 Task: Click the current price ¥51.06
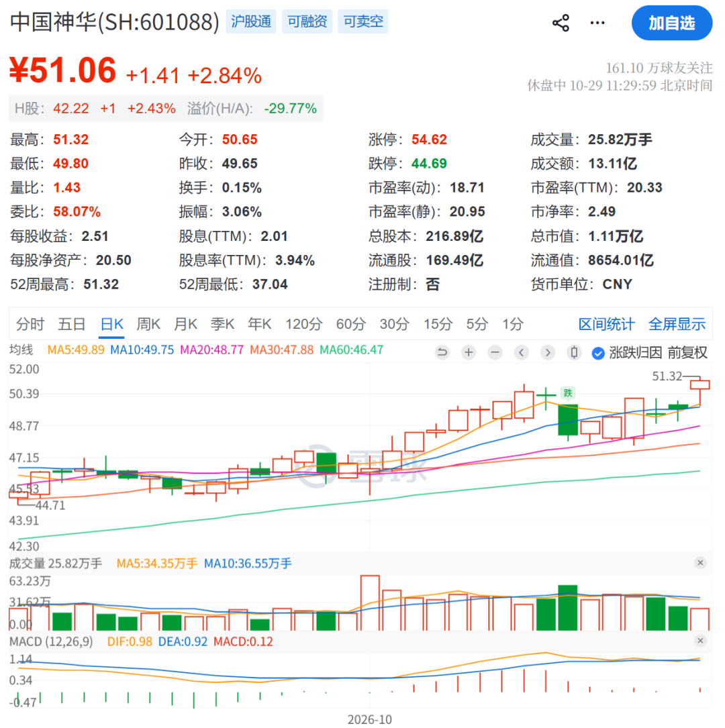[x=62, y=70]
